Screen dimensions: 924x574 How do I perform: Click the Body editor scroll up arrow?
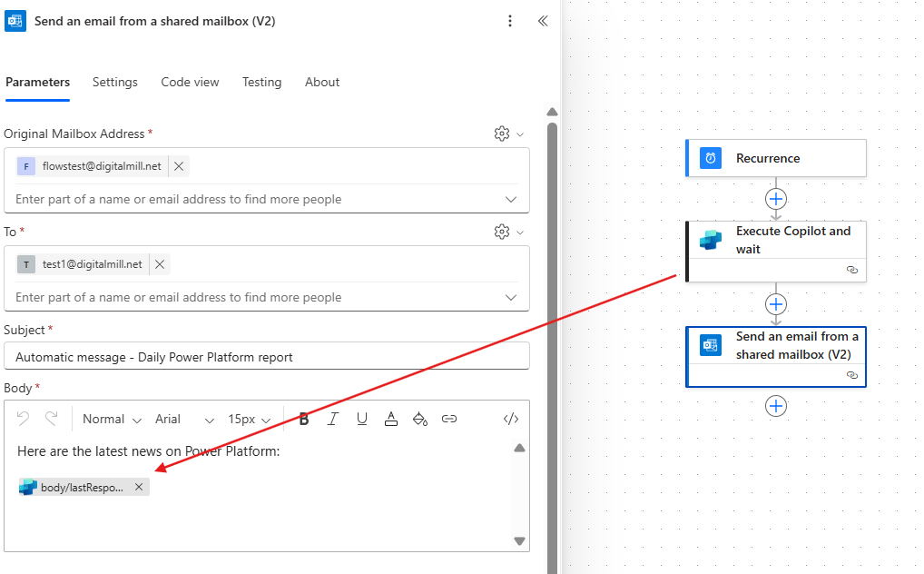click(x=519, y=448)
